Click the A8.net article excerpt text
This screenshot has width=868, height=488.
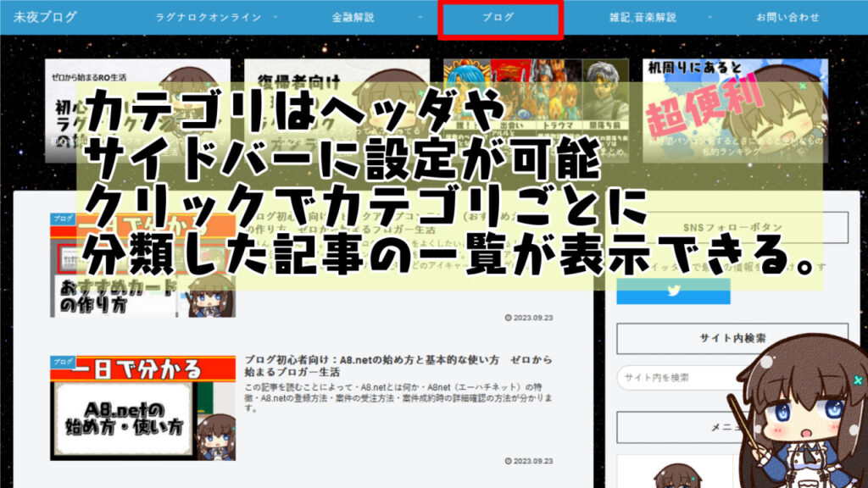[398, 397]
